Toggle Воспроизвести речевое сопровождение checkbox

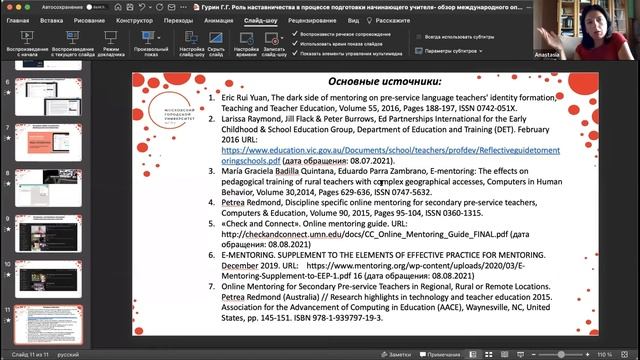tap(295, 34)
